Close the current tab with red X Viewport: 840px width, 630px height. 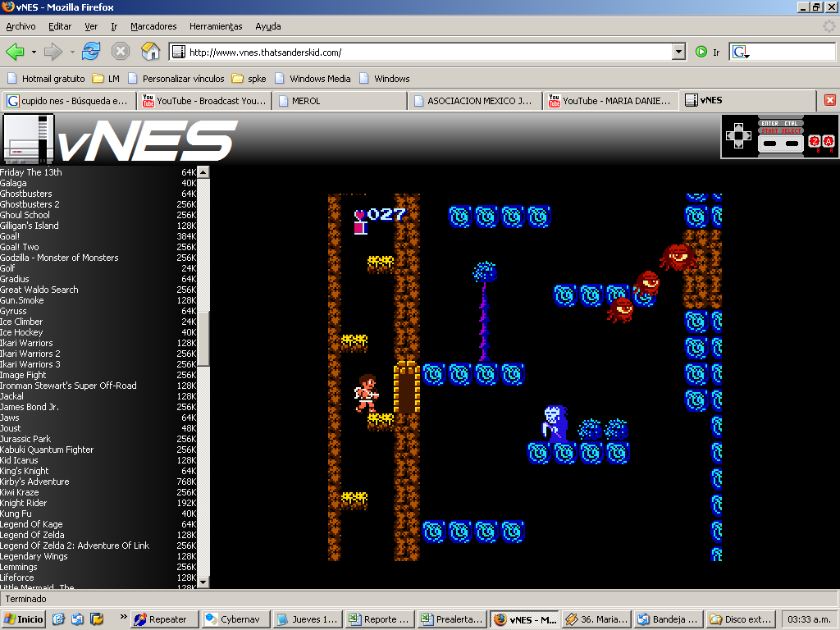coord(830,100)
